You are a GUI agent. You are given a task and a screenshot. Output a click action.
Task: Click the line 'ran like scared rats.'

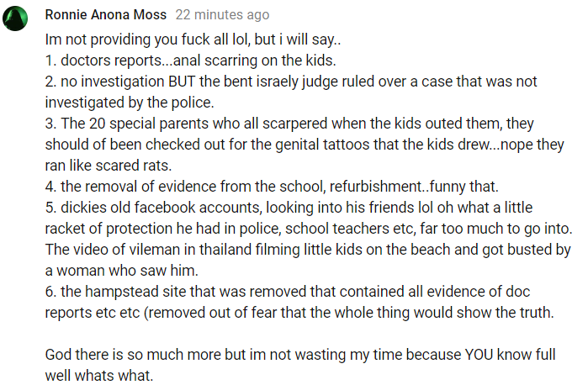coord(109,166)
